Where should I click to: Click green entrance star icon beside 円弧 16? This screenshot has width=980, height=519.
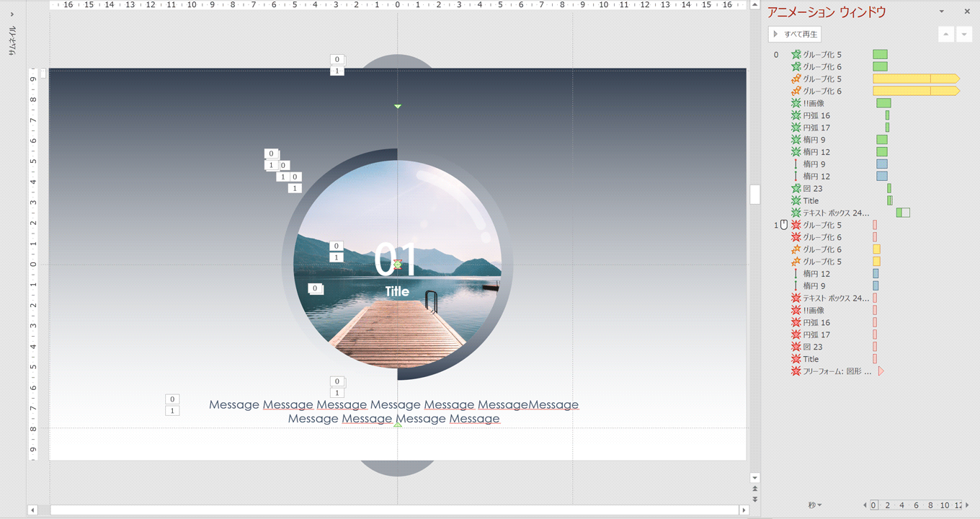pos(796,115)
